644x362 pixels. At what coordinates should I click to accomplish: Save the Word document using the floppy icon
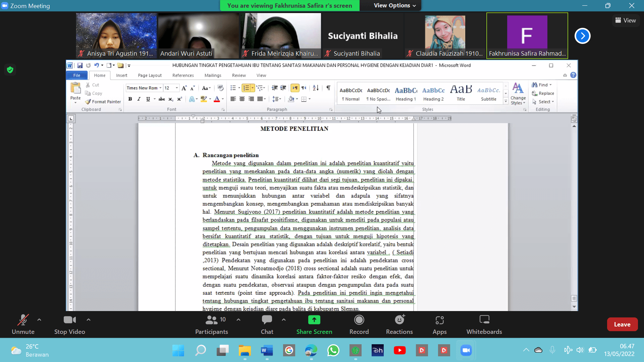(79, 65)
